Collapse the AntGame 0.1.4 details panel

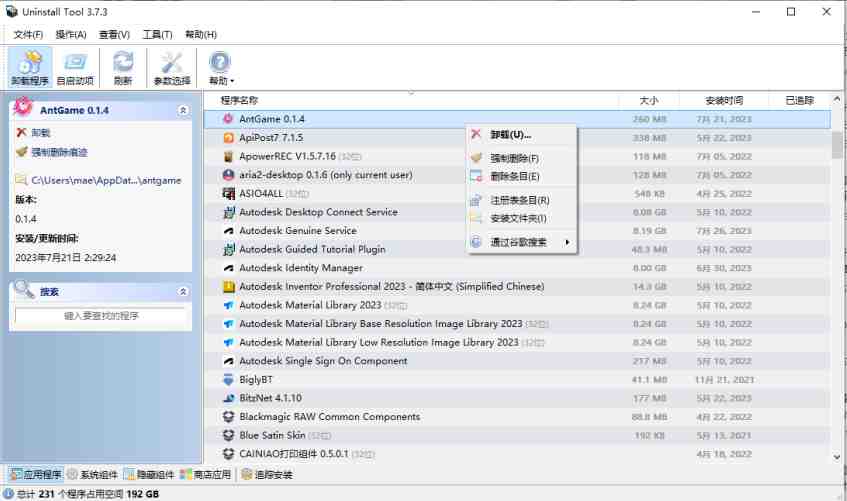click(183, 110)
